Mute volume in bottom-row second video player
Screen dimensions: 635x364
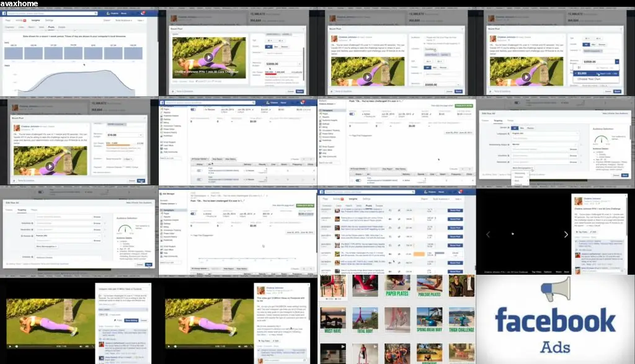click(240, 346)
